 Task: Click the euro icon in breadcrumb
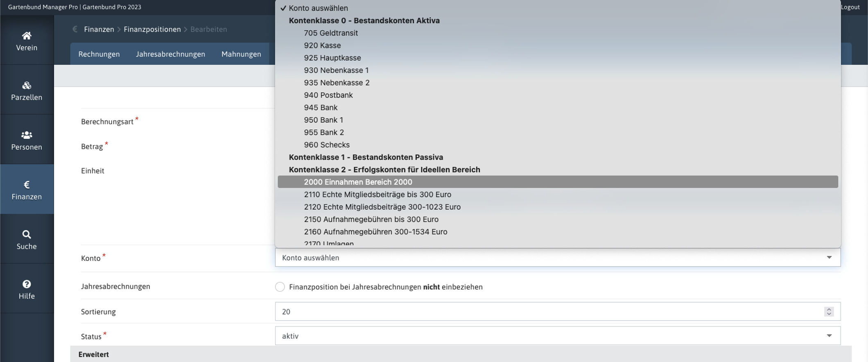pos(75,29)
